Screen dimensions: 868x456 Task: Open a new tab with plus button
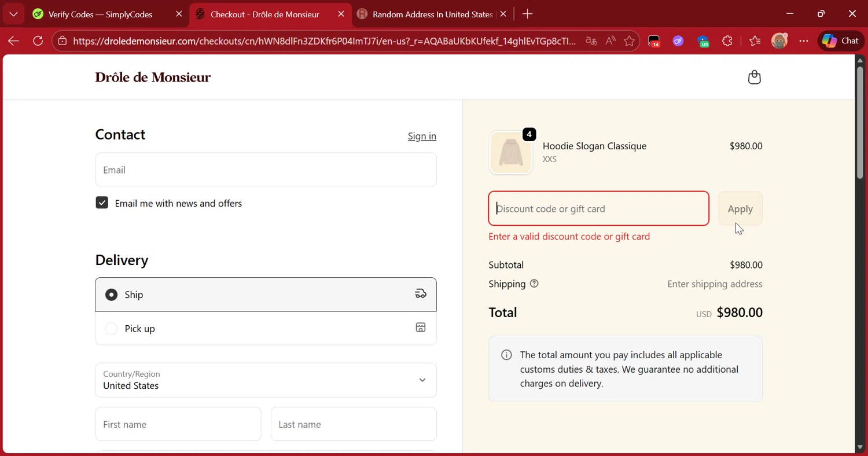click(527, 14)
